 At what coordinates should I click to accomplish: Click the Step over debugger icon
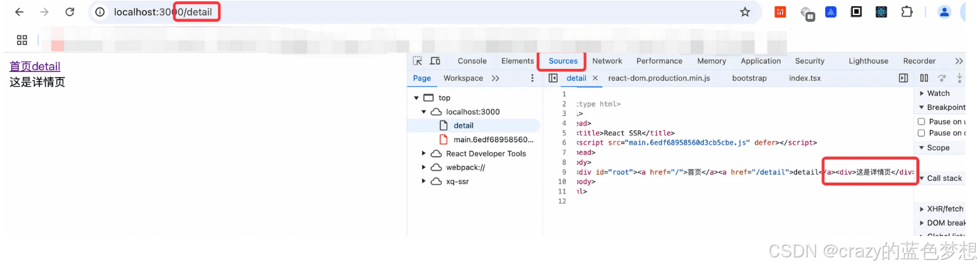(941, 78)
